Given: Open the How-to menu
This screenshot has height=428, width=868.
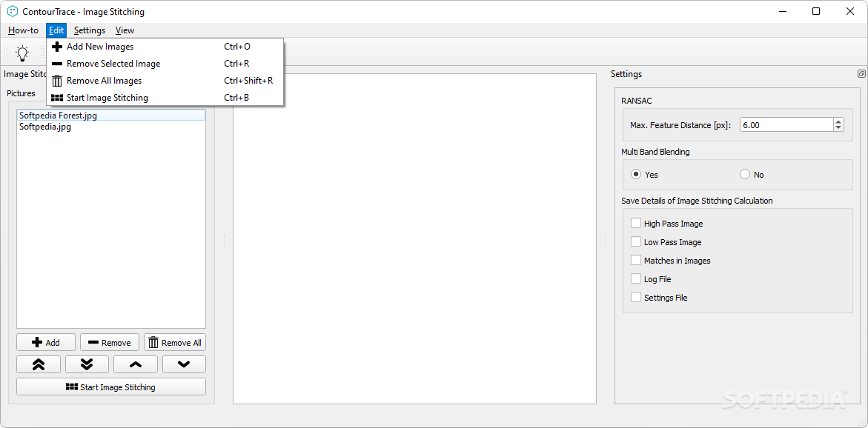Looking at the screenshot, I should pos(23,30).
